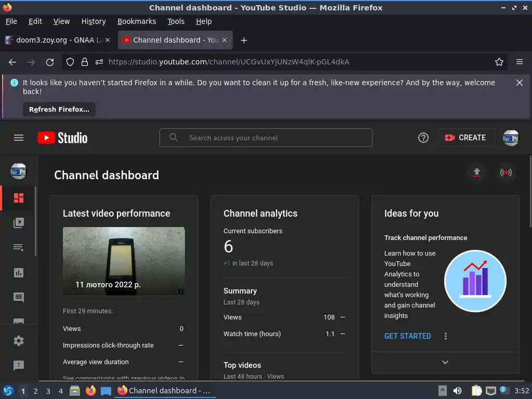Open the clipboard tray icon
Viewport: 532px width, 399px height.
476,391
